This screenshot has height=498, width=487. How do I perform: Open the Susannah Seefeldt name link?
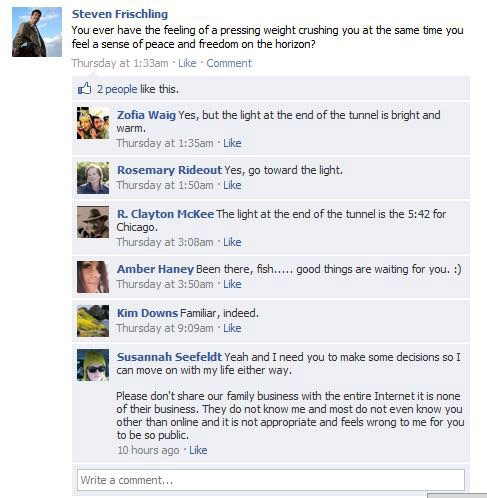169,357
